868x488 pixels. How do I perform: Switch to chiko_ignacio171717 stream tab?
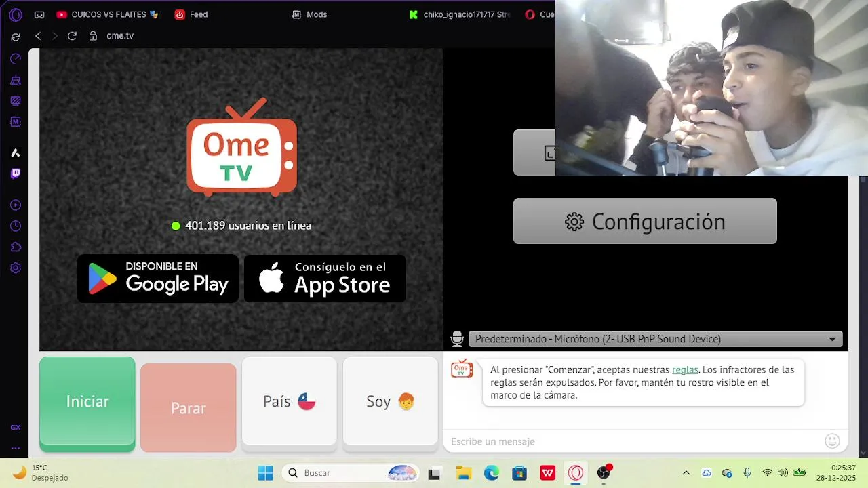tap(461, 14)
